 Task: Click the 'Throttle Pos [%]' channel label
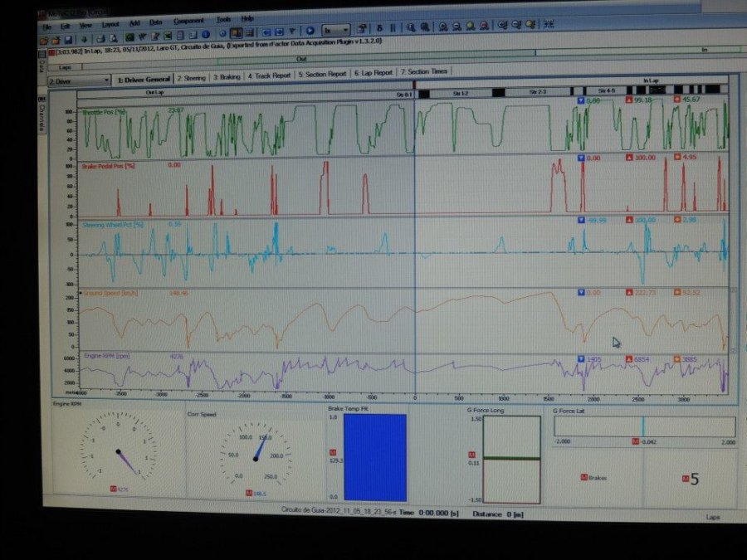point(104,112)
